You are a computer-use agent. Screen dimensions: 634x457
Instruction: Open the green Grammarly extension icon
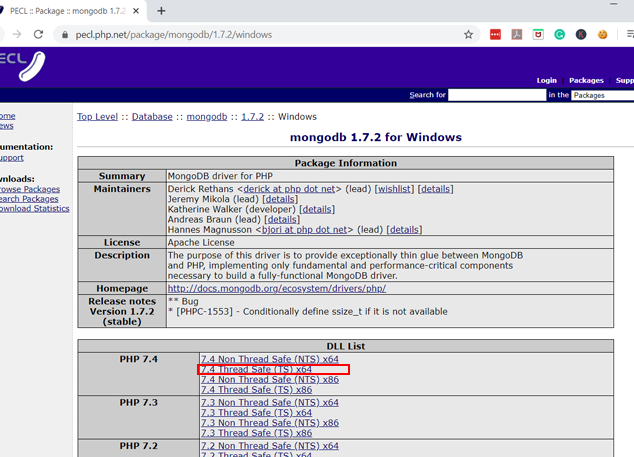click(560, 35)
